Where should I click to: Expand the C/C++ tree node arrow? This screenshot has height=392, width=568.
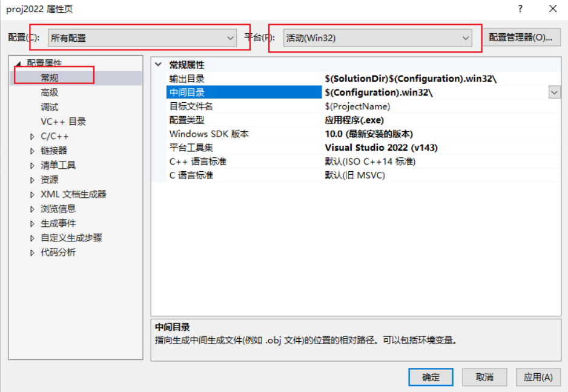[32, 137]
